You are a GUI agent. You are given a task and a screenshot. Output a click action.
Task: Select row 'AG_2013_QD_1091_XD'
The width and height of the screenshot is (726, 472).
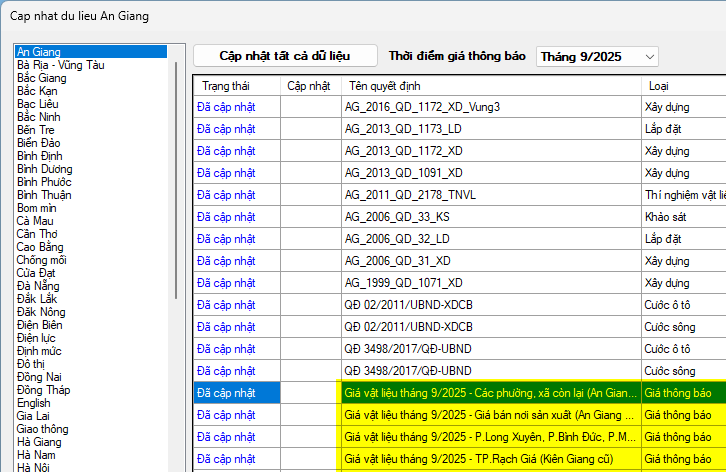(x=459, y=173)
